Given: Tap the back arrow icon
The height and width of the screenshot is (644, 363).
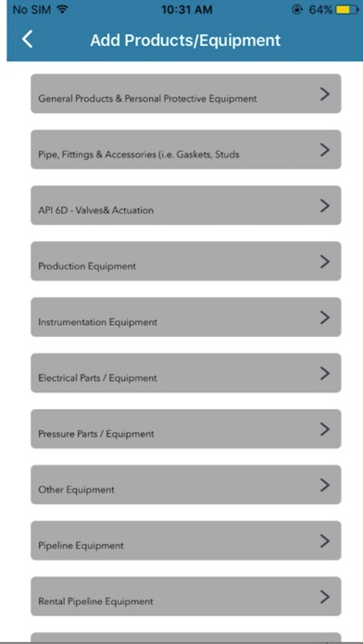Looking at the screenshot, I should (x=28, y=40).
